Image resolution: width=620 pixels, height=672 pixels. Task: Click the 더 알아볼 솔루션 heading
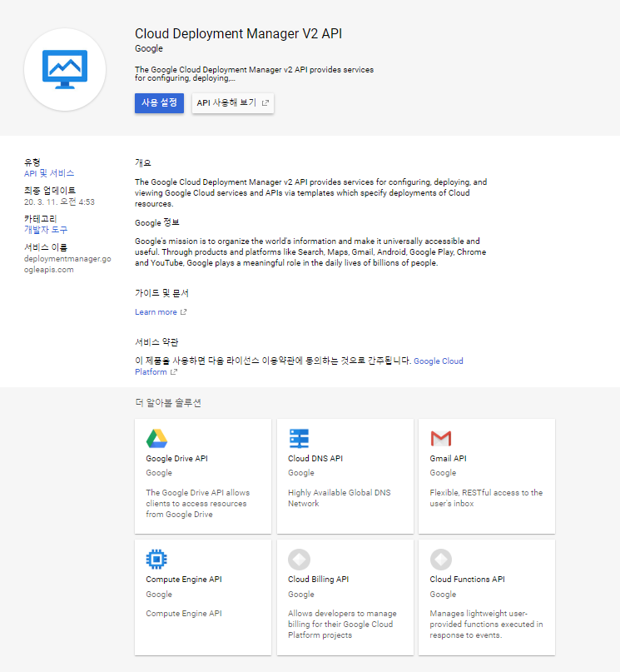[x=168, y=403]
